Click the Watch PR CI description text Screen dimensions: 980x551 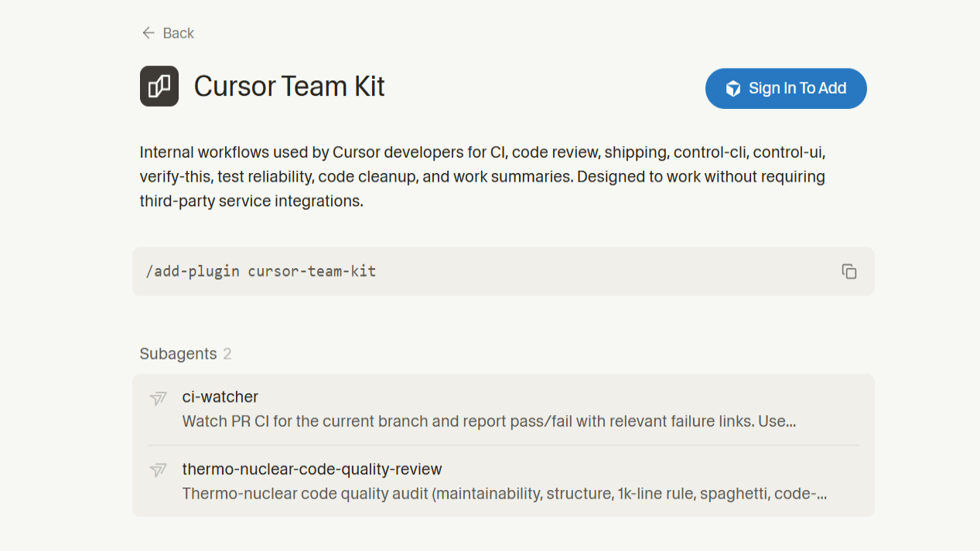[489, 421]
